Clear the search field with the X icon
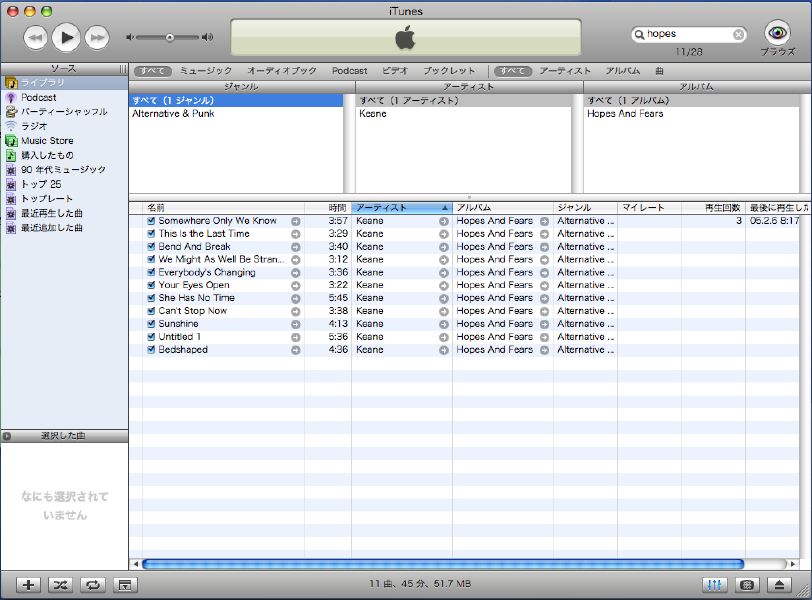Image resolution: width=812 pixels, height=600 pixels. (739, 34)
